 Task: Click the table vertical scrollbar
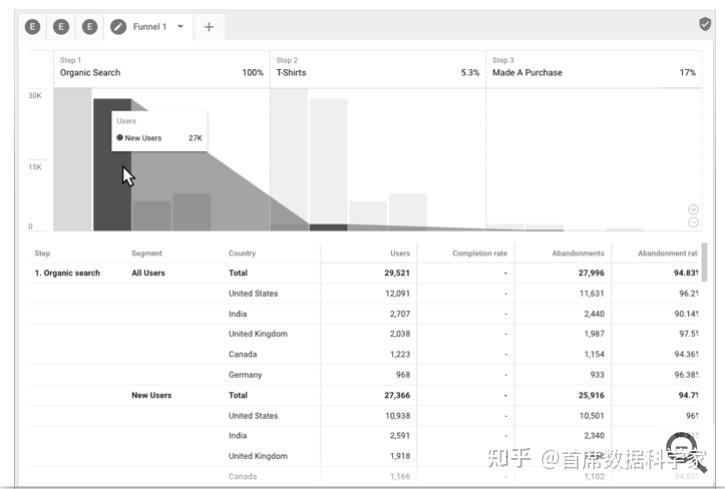(704, 262)
